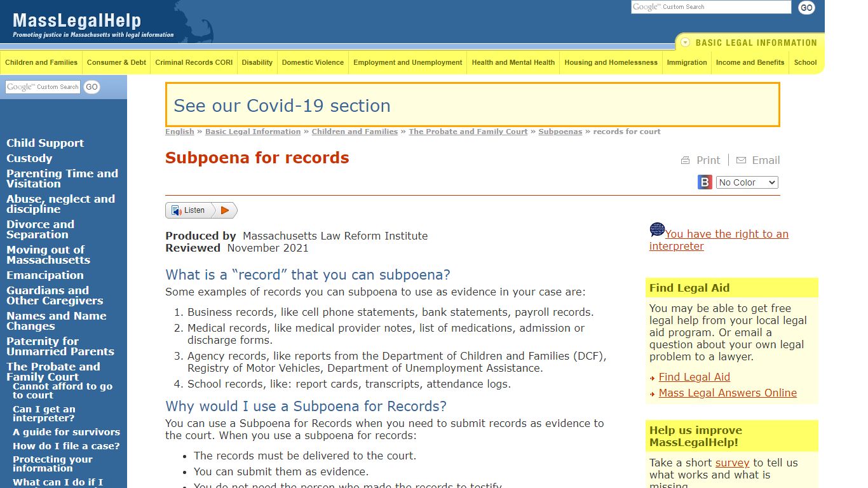Click the Help us improve MassLegalHelp! heading
The height and width of the screenshot is (488, 868).
[696, 437]
